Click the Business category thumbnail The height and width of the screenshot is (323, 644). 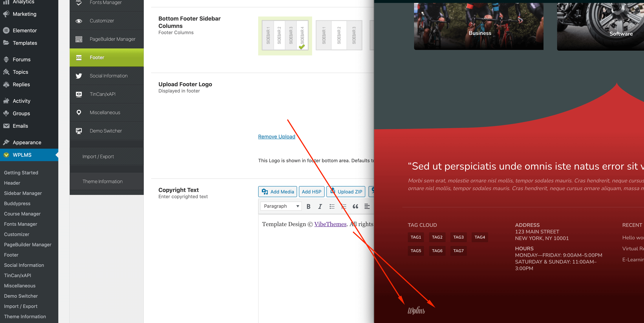click(x=479, y=26)
